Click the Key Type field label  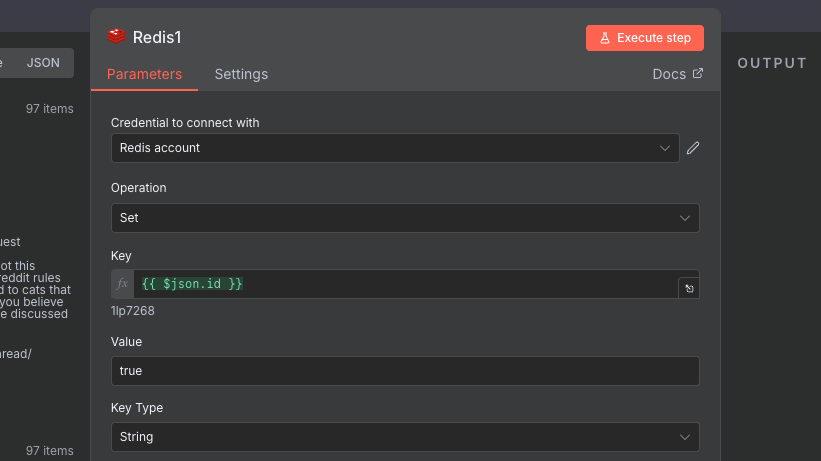(137, 408)
